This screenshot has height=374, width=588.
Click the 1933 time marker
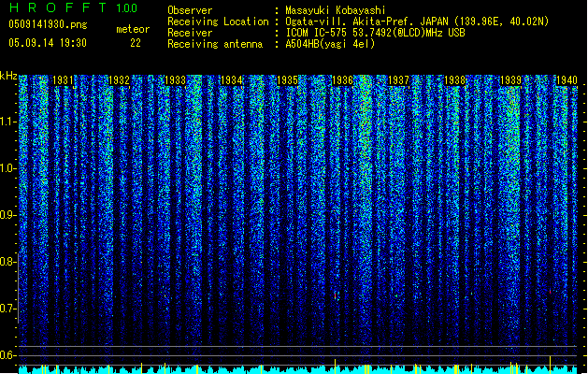[175, 80]
